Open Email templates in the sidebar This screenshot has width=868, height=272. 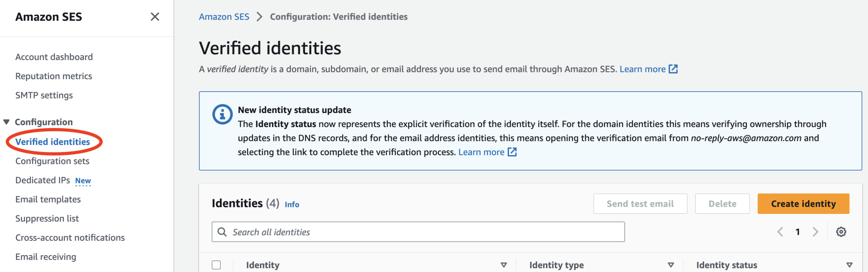pos(48,199)
